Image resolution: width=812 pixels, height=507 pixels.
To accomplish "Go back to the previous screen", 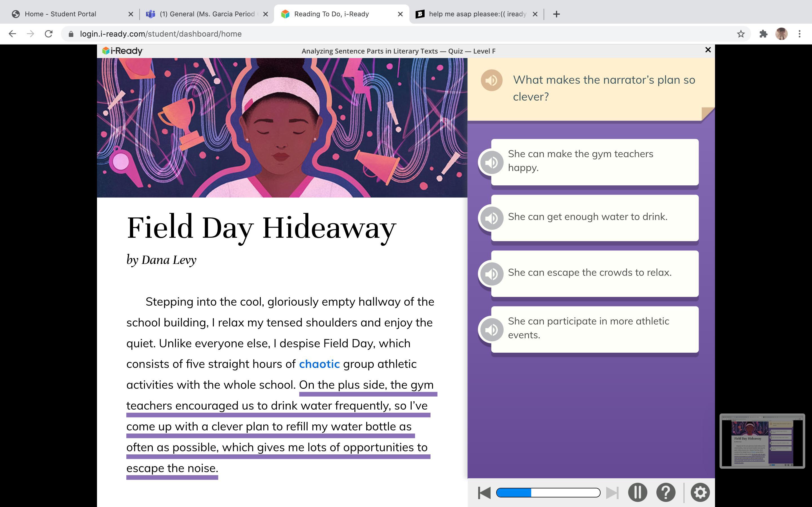I will [484, 493].
